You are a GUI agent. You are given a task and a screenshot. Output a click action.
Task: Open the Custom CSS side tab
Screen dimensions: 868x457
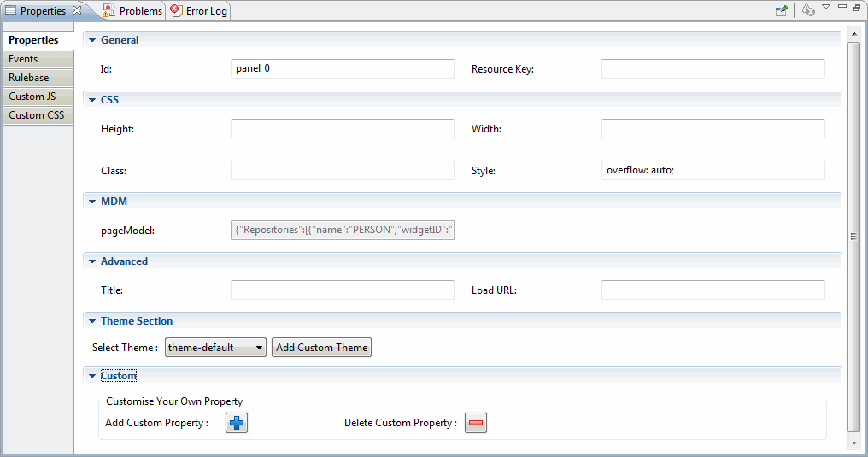coord(38,115)
